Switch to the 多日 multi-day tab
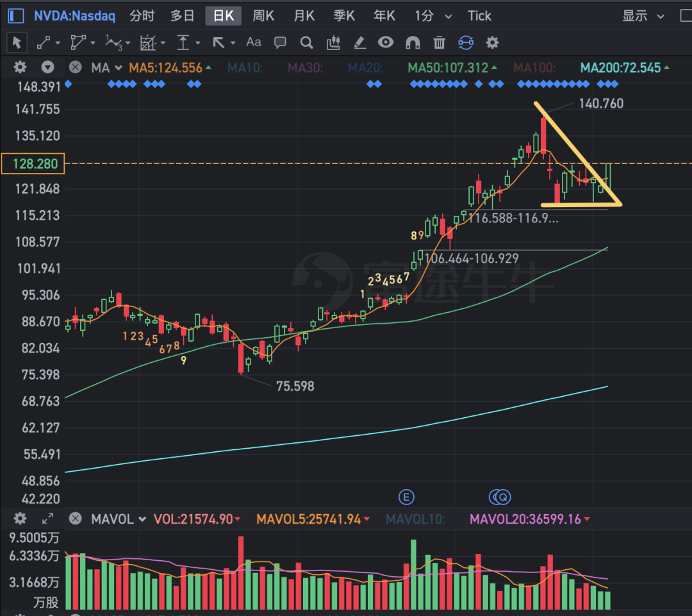Viewport: 692px width, 616px height. [182, 16]
